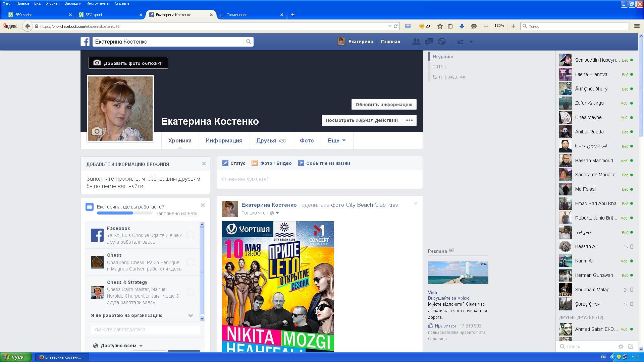The image size is (644, 362).
Task: Open bookmarks list icon in toolbar
Action: [x=450, y=26]
